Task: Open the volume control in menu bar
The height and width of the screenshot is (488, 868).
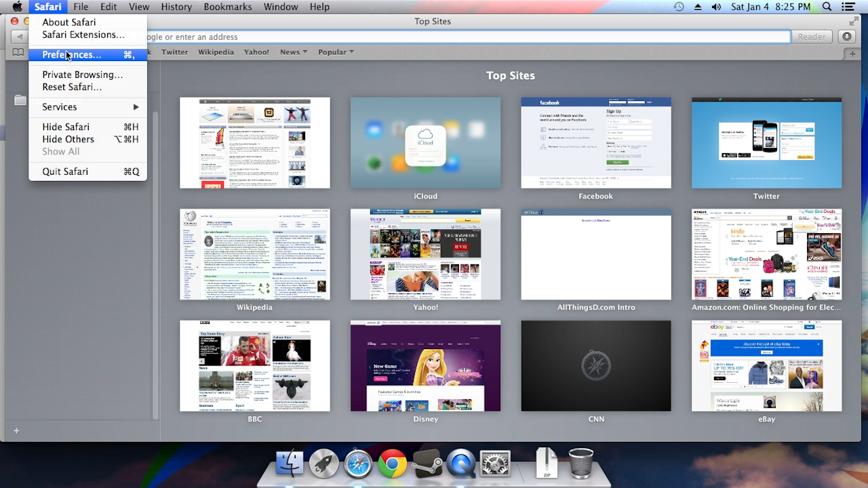Action: click(717, 7)
